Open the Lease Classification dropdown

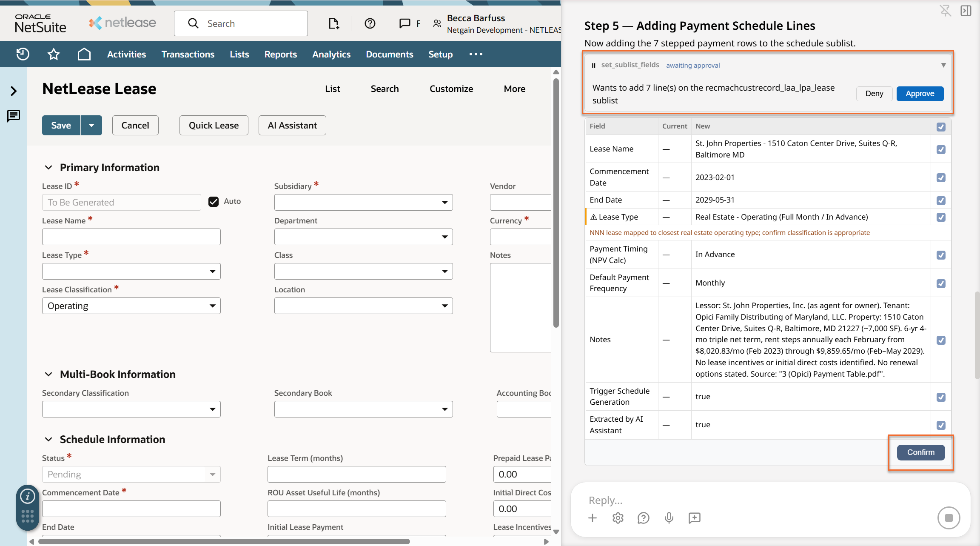pyautogui.click(x=131, y=306)
